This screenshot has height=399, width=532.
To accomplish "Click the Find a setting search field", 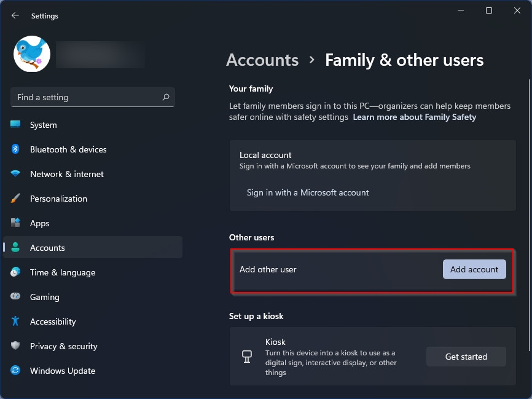I will coord(93,98).
